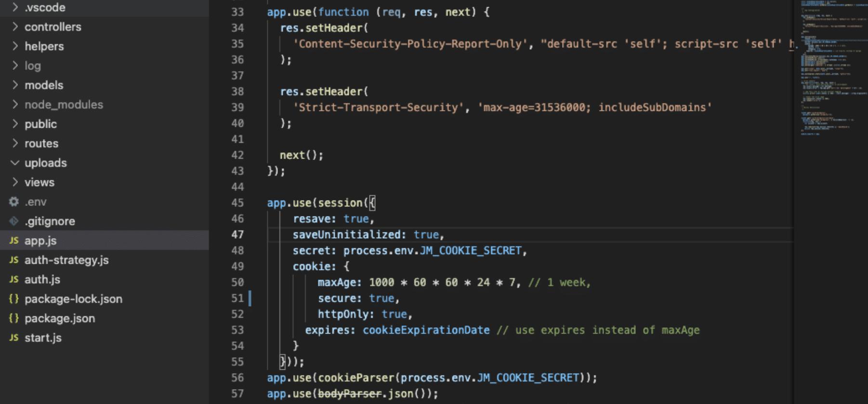Image resolution: width=868 pixels, height=404 pixels.
Task: Click maxAge property on line 50
Action: [337, 282]
